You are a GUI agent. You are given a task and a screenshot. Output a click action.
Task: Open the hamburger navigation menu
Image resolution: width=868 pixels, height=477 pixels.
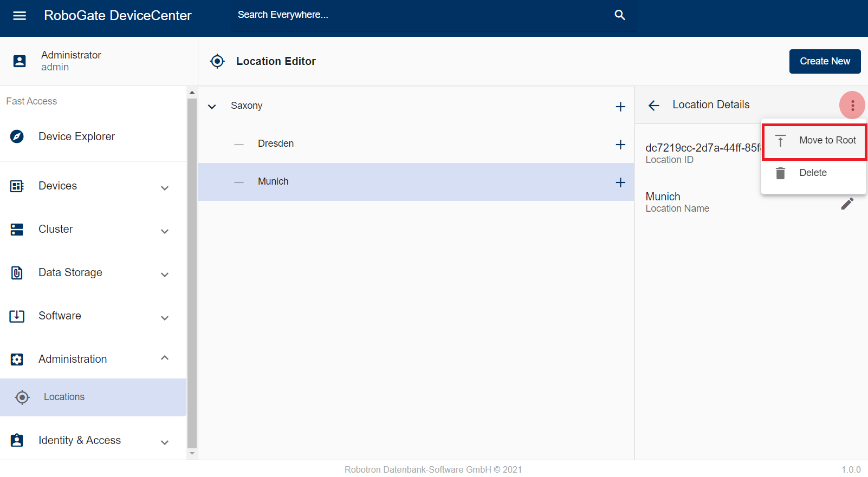coord(20,16)
